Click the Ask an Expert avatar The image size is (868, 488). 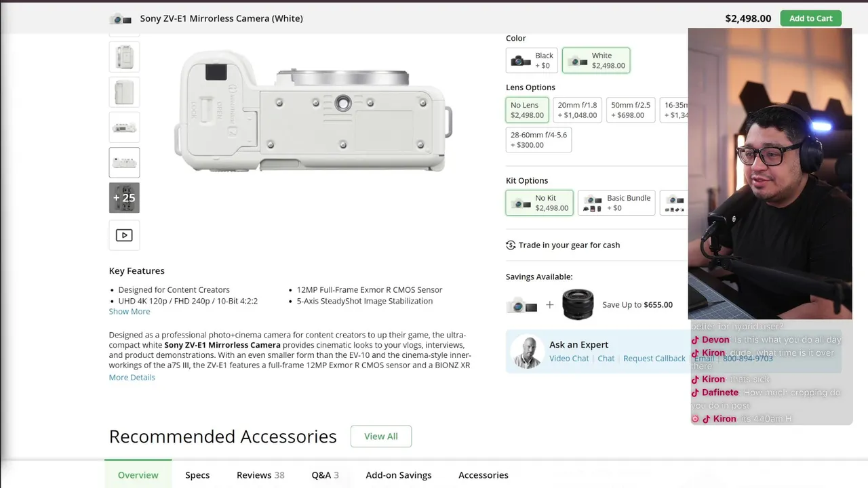527,351
